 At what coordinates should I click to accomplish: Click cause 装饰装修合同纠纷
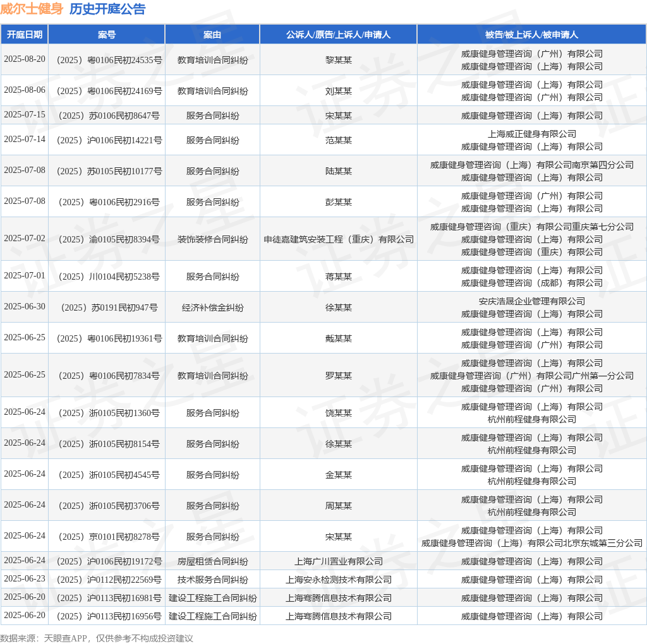(212, 239)
